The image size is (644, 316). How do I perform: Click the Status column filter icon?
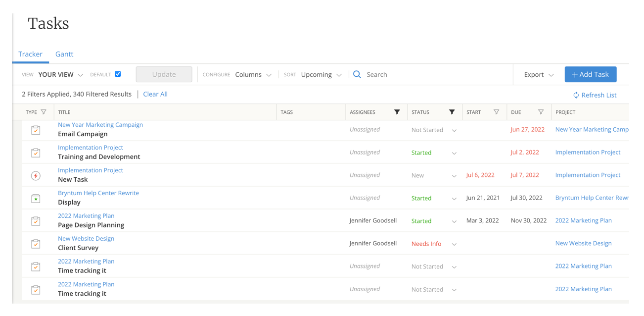tap(452, 112)
